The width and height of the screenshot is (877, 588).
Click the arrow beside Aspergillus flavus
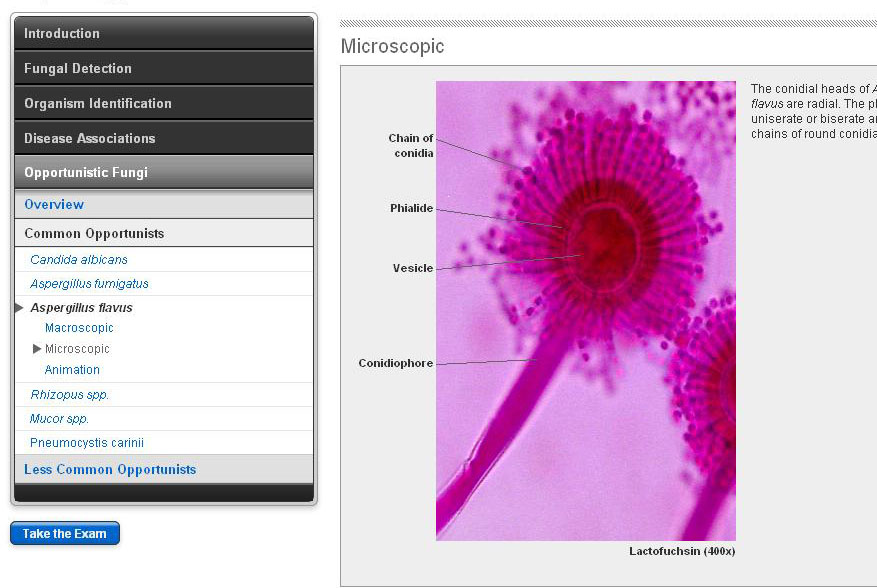20,308
